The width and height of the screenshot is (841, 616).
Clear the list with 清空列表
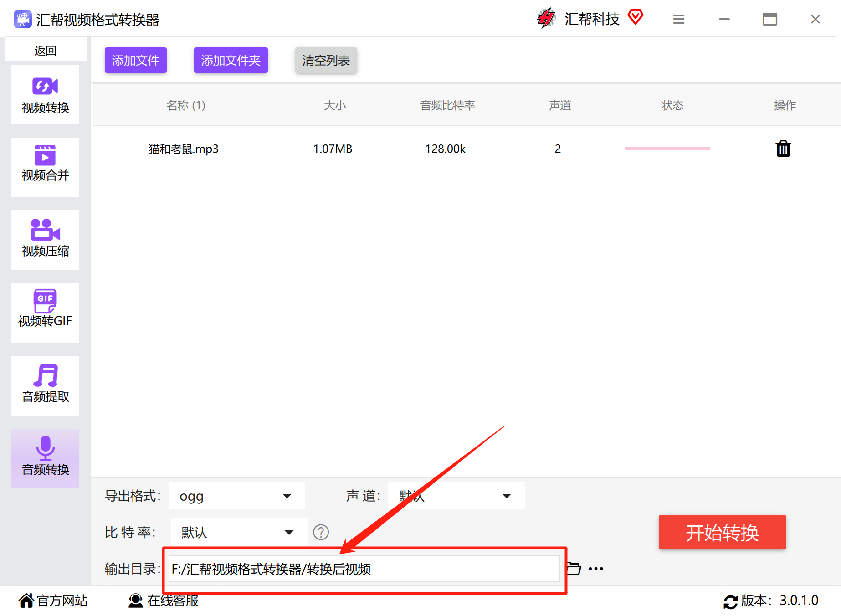[x=326, y=60]
